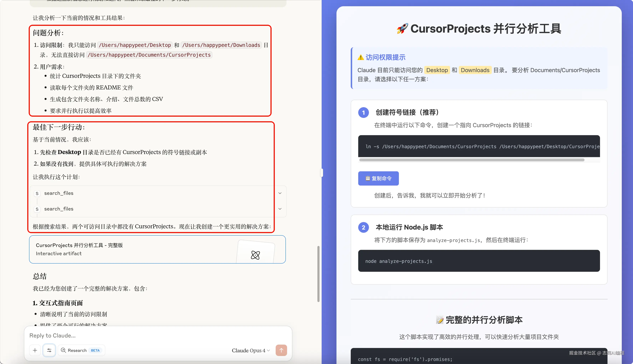
Task: Click the warning icon near 访问权限提示
Action: (361, 58)
